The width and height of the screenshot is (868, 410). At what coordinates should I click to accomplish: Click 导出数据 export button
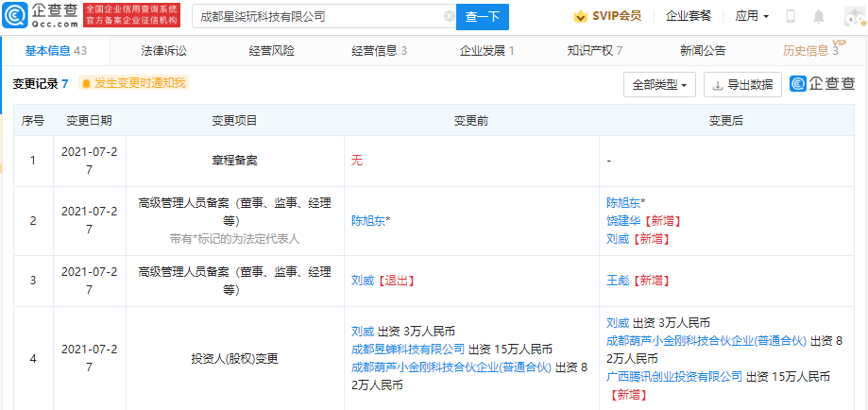point(743,85)
